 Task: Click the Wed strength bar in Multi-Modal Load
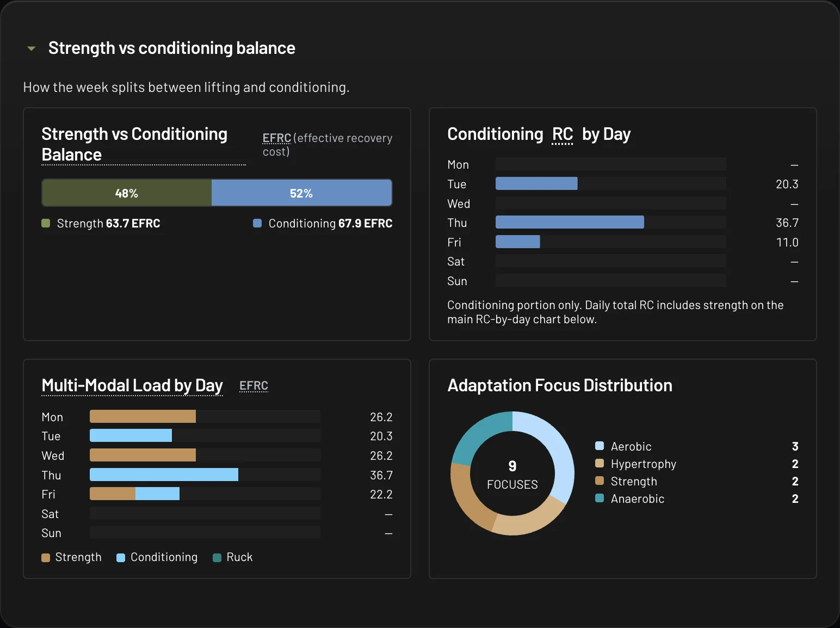[143, 455]
